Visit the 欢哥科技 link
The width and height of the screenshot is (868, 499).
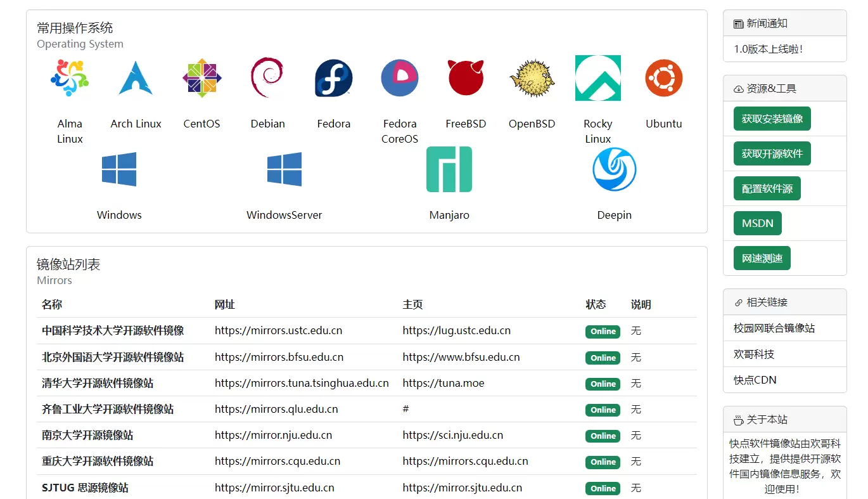click(754, 354)
